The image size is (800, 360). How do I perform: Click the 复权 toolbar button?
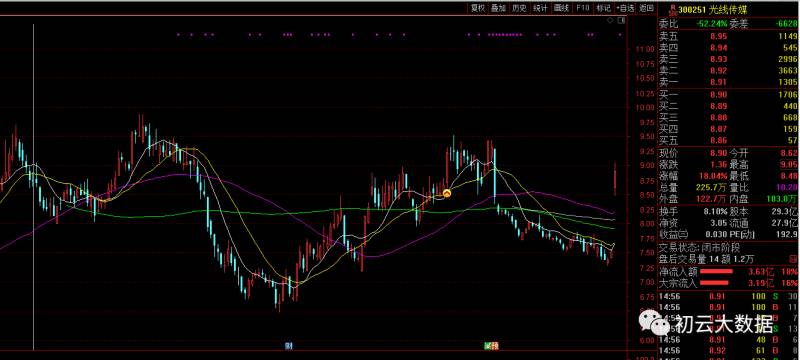pos(478,8)
